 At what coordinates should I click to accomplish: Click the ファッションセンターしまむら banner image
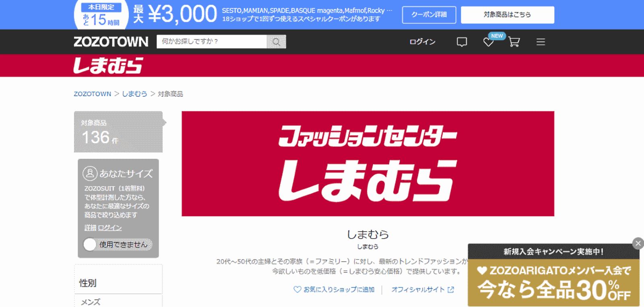pos(368,164)
